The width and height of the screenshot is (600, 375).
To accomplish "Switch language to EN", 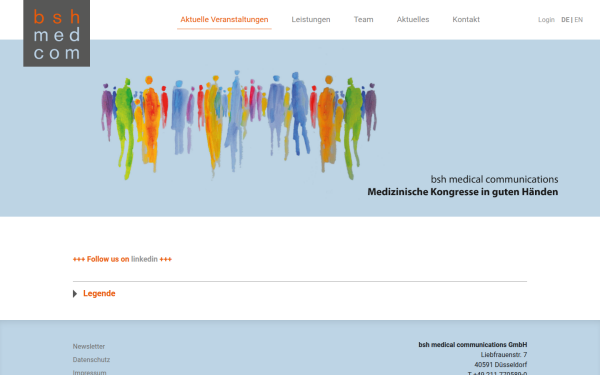I will pos(579,20).
